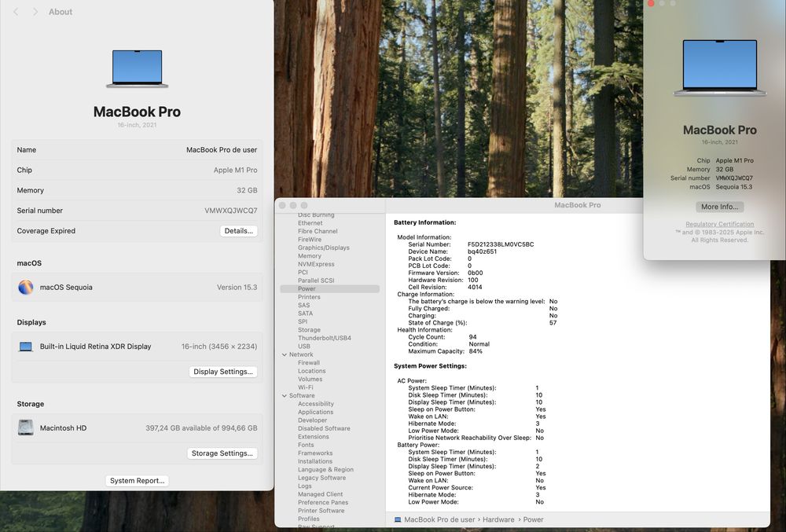Image resolution: width=786 pixels, height=532 pixels.
Task: Select Frameworks under Software
Action: tap(315, 453)
